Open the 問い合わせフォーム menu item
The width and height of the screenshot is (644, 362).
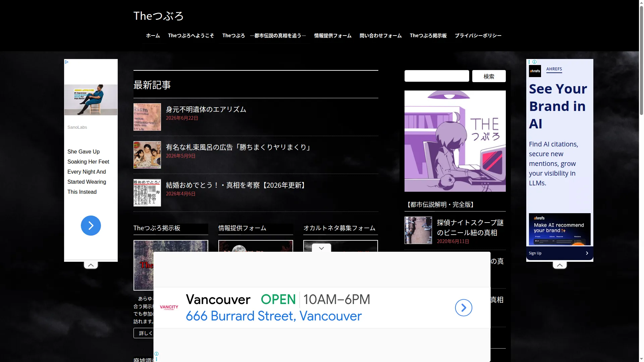[381, 36]
